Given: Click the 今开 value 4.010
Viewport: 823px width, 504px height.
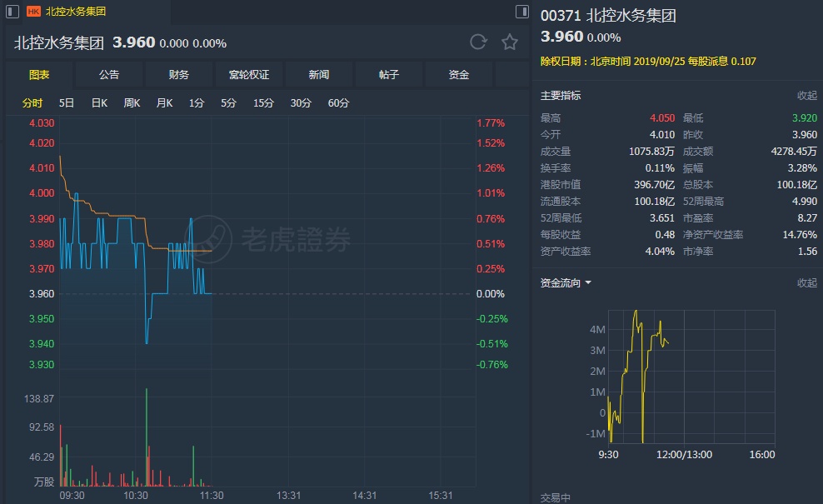Looking at the screenshot, I should 662,135.
